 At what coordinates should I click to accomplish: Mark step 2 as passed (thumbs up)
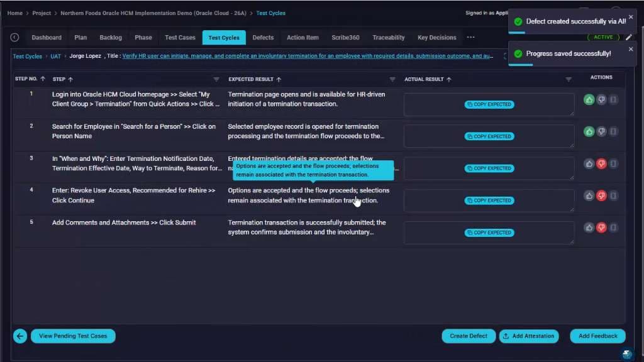pyautogui.click(x=589, y=132)
